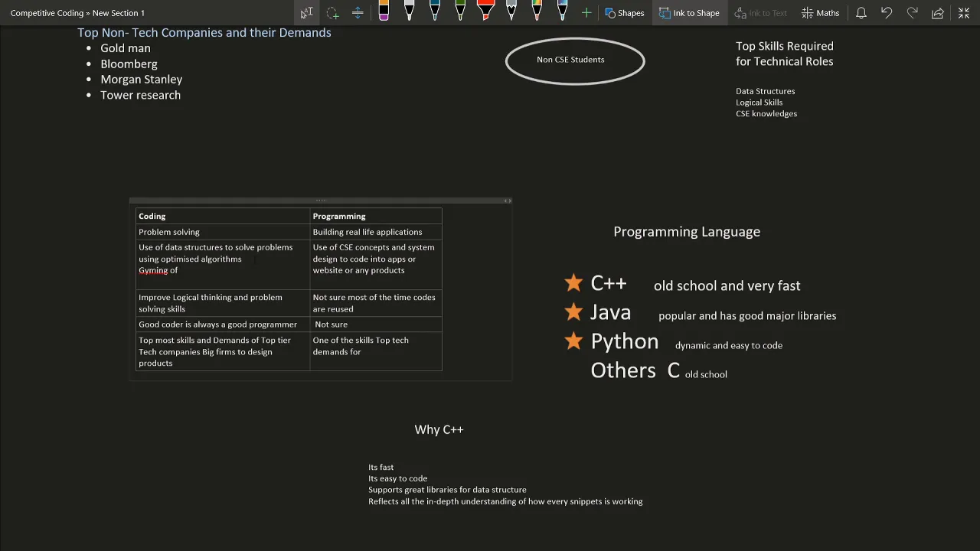Image resolution: width=980 pixels, height=551 pixels.
Task: Click the orange star beside C++
Action: tap(573, 283)
